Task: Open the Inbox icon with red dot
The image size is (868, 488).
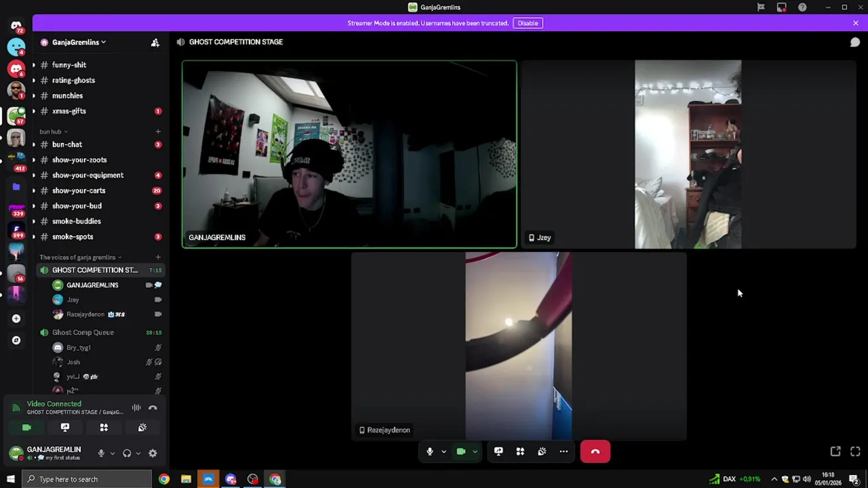Action: point(782,7)
